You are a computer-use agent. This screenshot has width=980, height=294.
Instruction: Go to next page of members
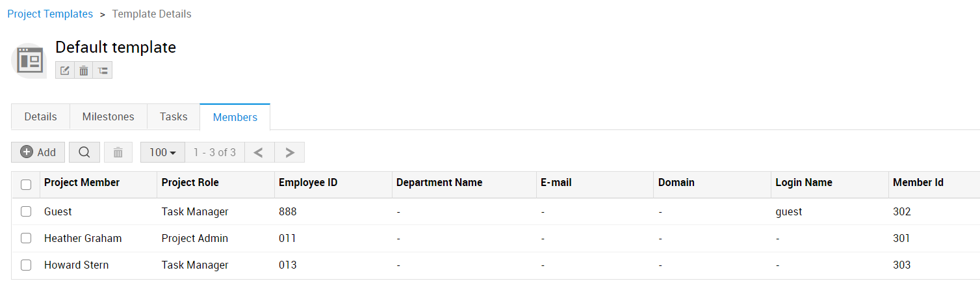pos(290,152)
